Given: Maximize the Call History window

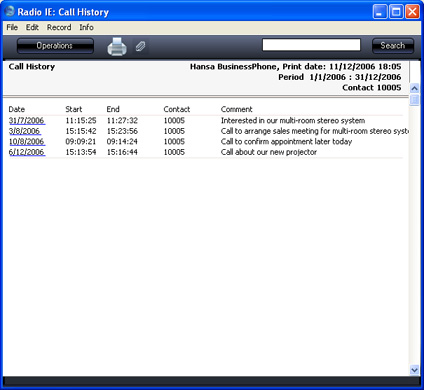Looking at the screenshot, I should click(x=396, y=12).
